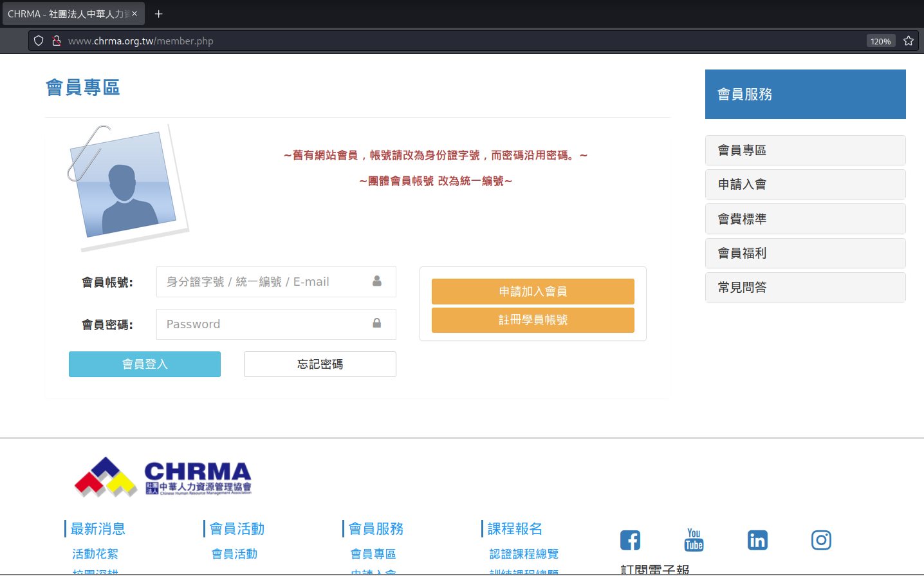Close the CHRMA browser tab
The image size is (924, 576).
coord(134,14)
